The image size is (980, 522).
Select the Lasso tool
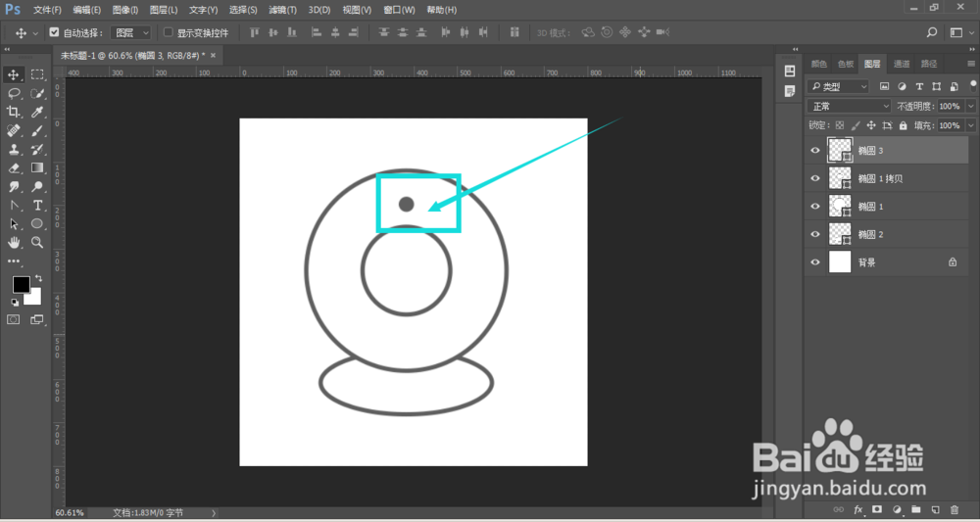click(x=14, y=94)
